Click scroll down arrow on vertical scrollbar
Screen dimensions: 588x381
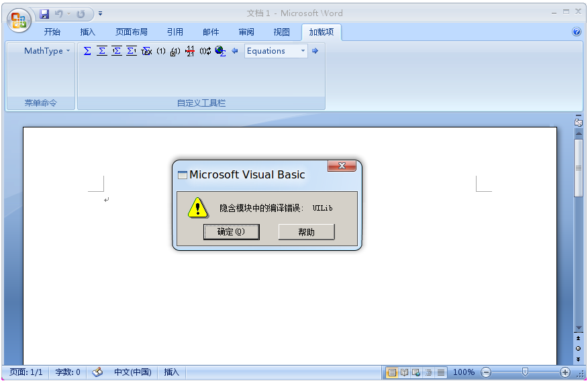pos(578,328)
